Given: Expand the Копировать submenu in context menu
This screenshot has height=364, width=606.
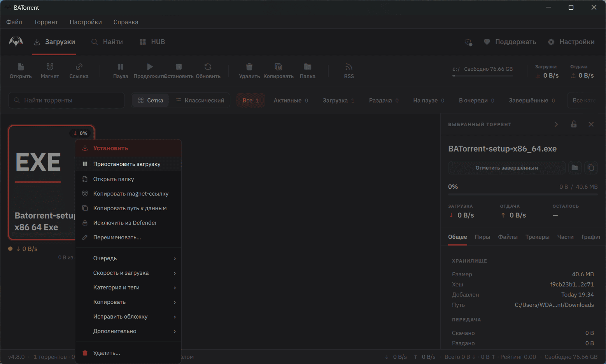Looking at the screenshot, I should pyautogui.click(x=128, y=302).
